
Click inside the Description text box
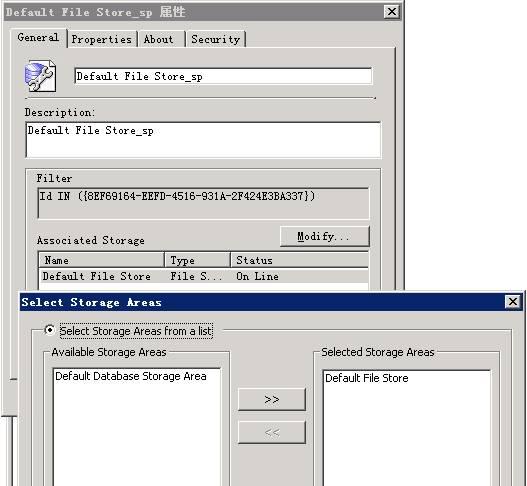click(203, 140)
